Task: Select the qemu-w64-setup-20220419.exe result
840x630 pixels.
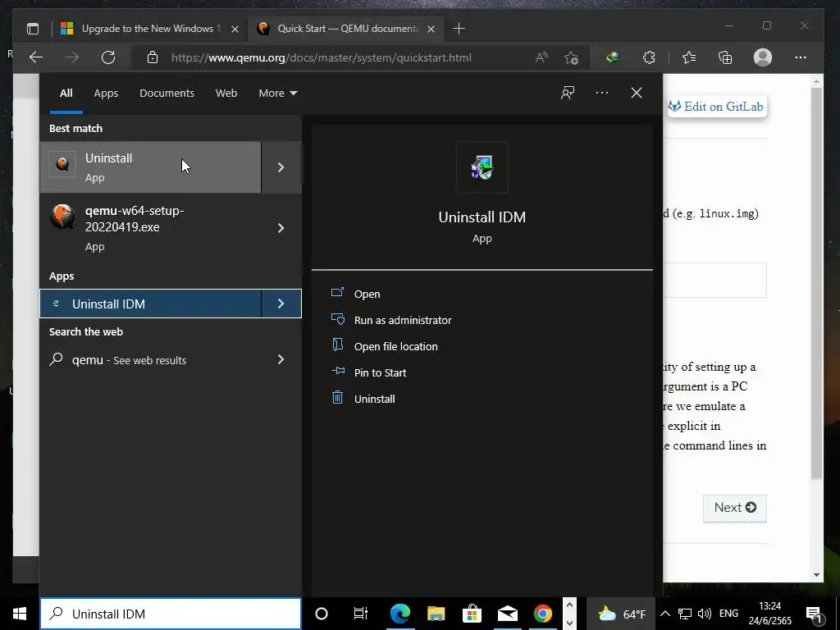Action: (x=150, y=228)
